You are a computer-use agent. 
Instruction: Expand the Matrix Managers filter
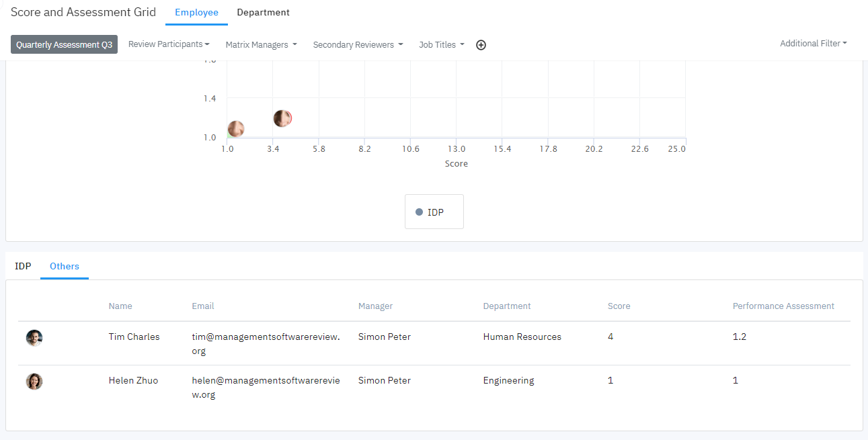tap(261, 45)
